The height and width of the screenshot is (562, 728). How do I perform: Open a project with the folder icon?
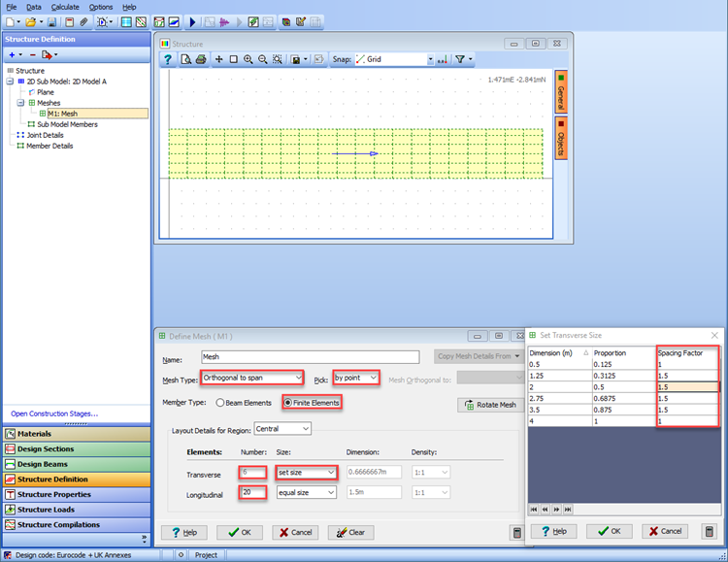pos(31,21)
